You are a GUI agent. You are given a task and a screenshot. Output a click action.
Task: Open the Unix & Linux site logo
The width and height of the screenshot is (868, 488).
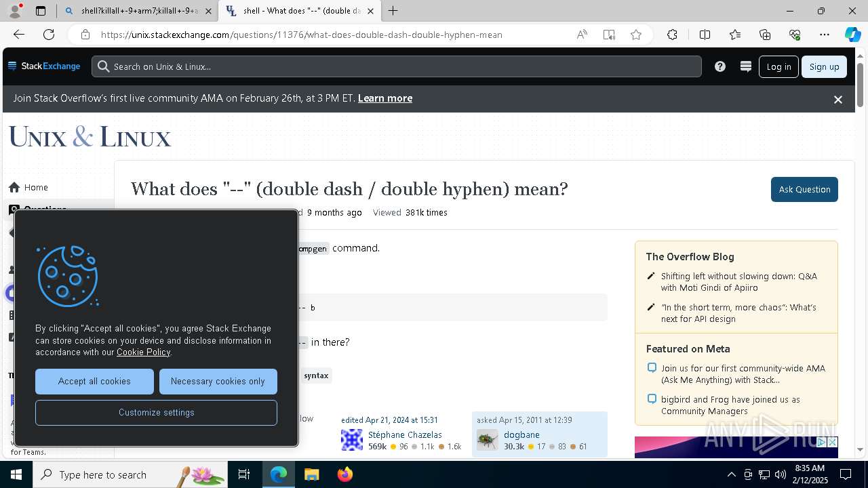point(90,137)
